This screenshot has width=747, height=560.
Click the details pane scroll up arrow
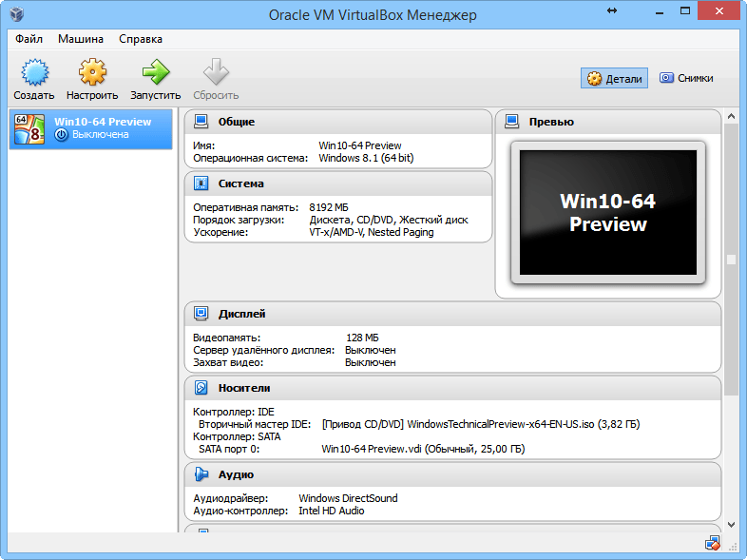click(x=731, y=116)
